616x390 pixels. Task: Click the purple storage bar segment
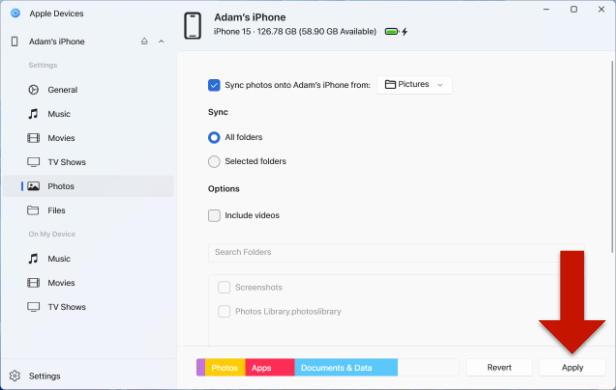(x=201, y=368)
